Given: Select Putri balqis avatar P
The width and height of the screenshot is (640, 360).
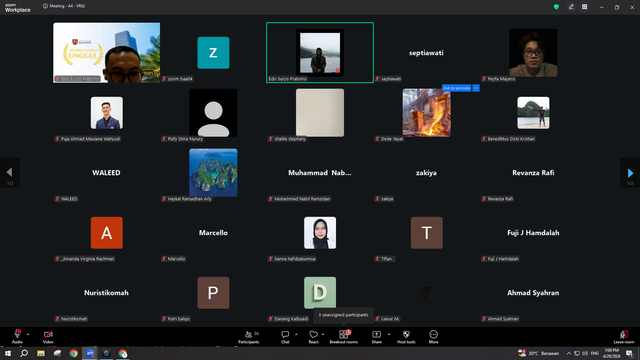Looking at the screenshot, I should 213,293.
